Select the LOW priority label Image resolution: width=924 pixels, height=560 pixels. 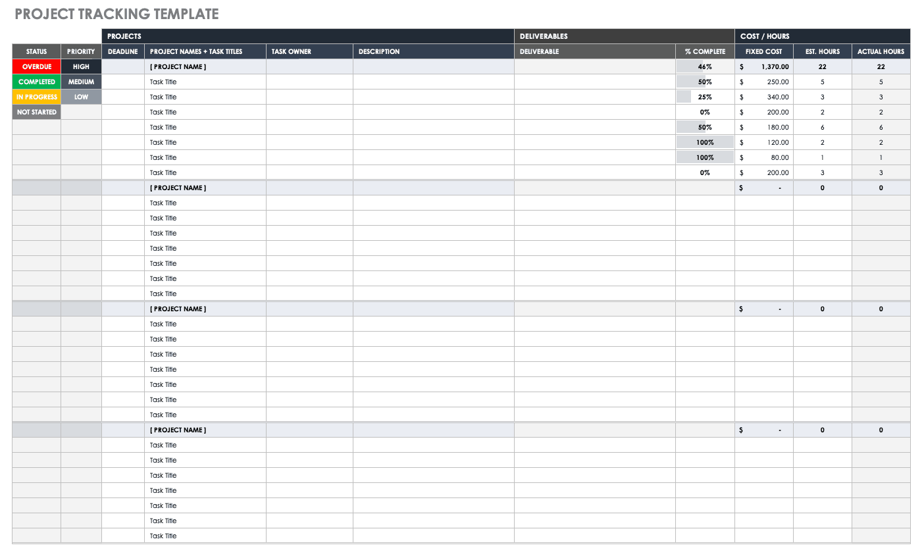80,97
